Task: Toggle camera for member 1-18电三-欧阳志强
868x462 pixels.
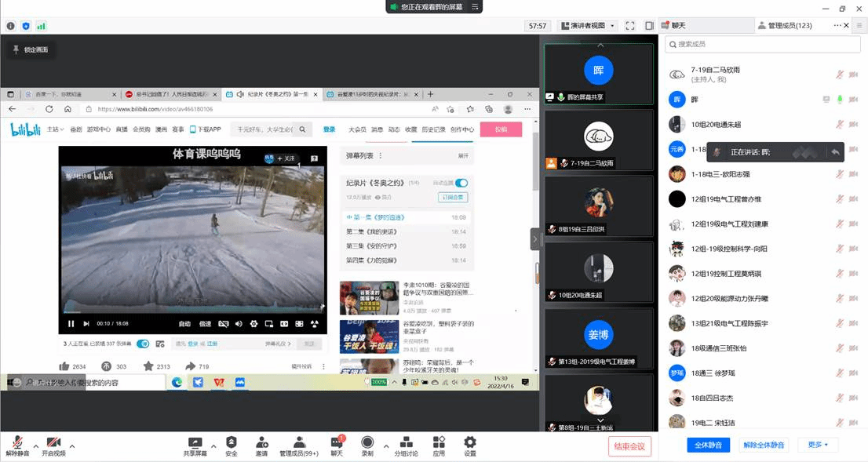Action: (853, 174)
